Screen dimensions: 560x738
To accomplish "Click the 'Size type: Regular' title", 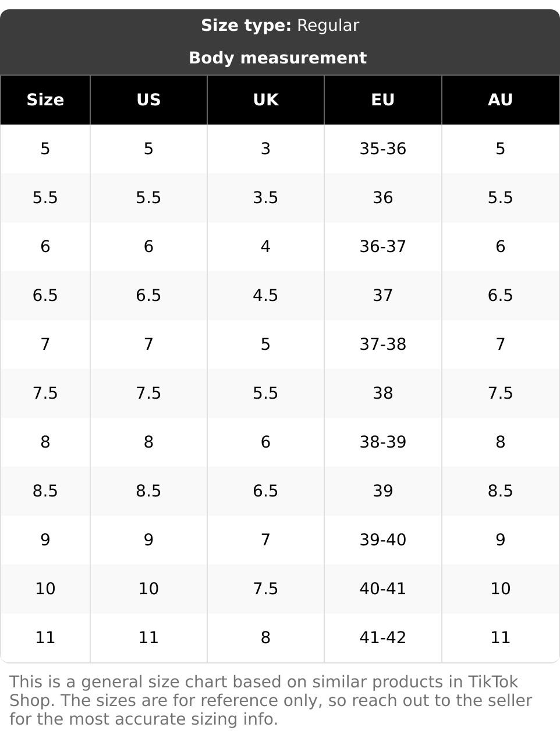I will [x=280, y=26].
